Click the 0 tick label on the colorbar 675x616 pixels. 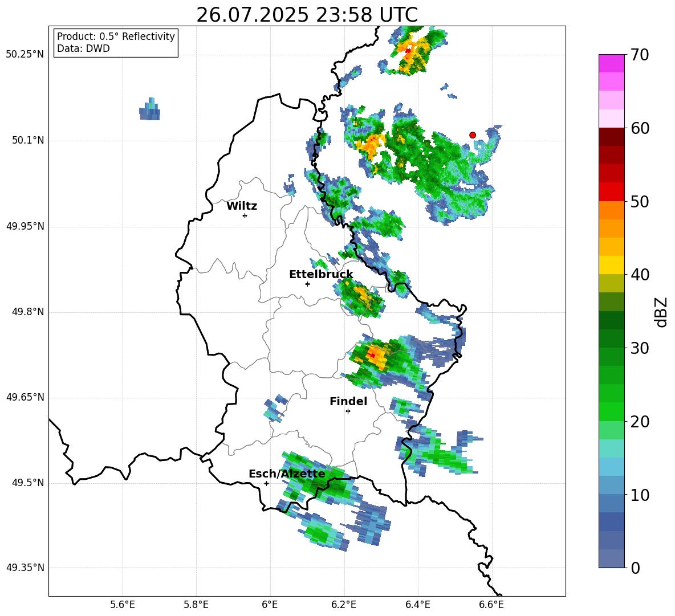click(636, 568)
